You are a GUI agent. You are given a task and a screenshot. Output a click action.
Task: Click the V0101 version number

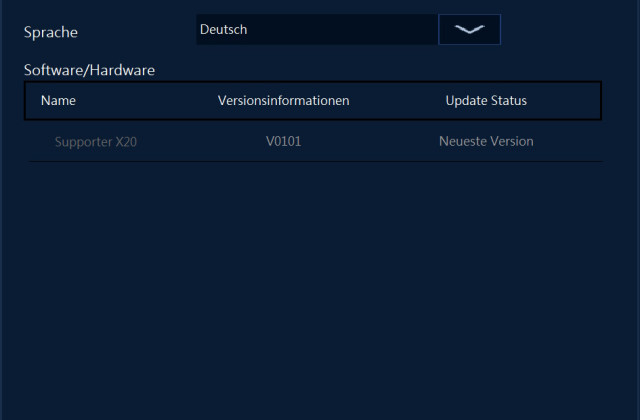point(283,142)
